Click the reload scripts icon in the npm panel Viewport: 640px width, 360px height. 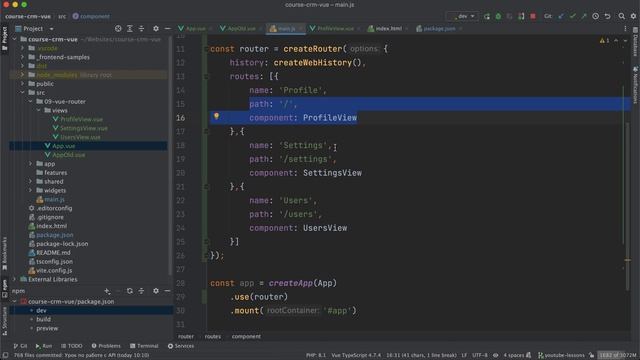[129, 291]
